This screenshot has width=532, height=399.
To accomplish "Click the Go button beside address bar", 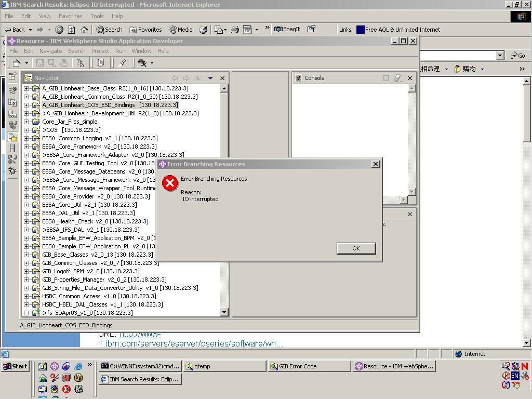I will click(x=518, y=56).
